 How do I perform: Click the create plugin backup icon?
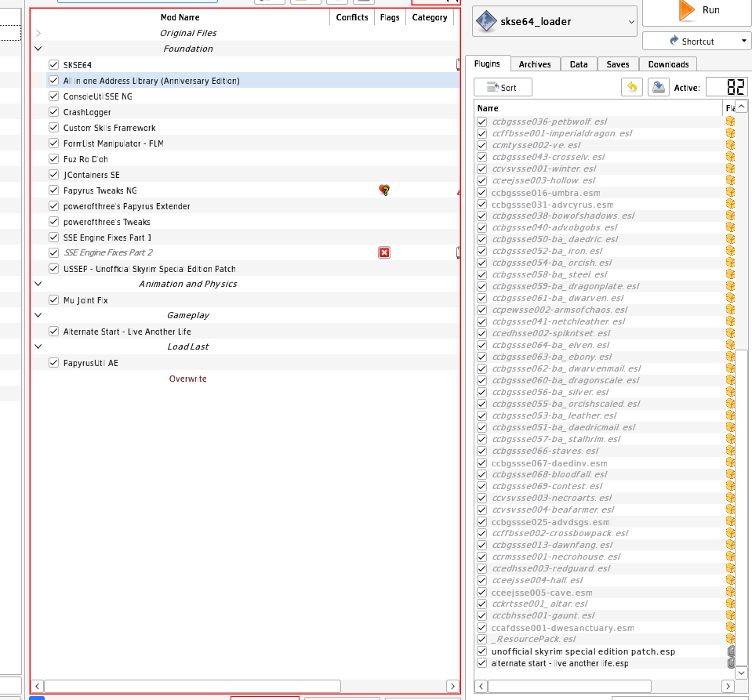tap(659, 87)
